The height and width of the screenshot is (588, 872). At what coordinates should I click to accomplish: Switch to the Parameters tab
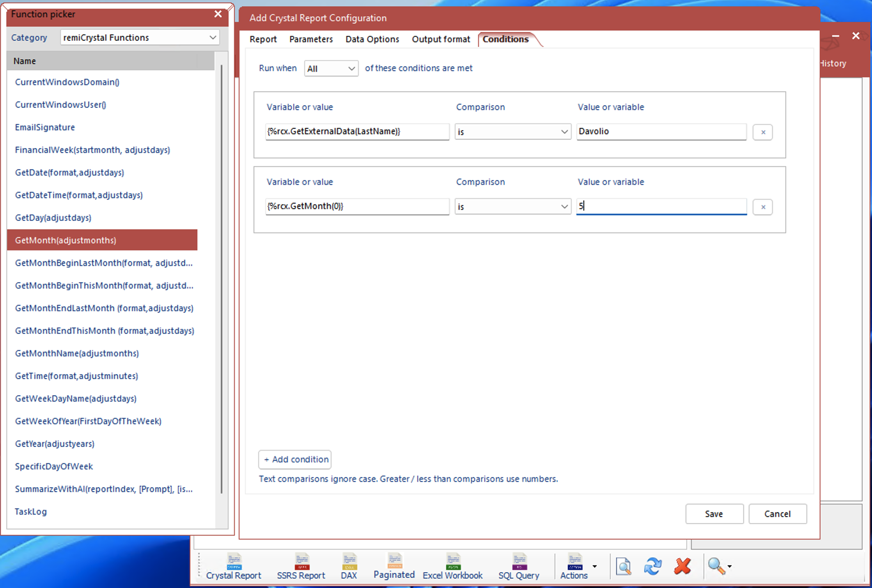(311, 39)
